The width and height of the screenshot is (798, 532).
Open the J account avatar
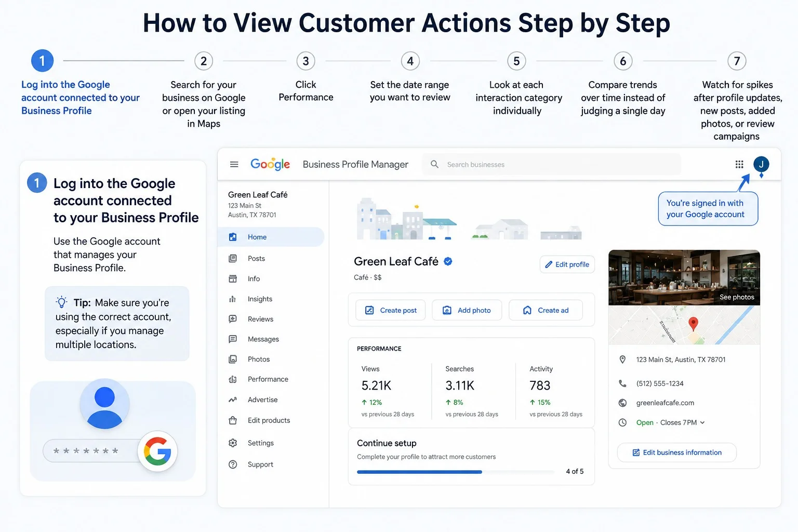(761, 164)
